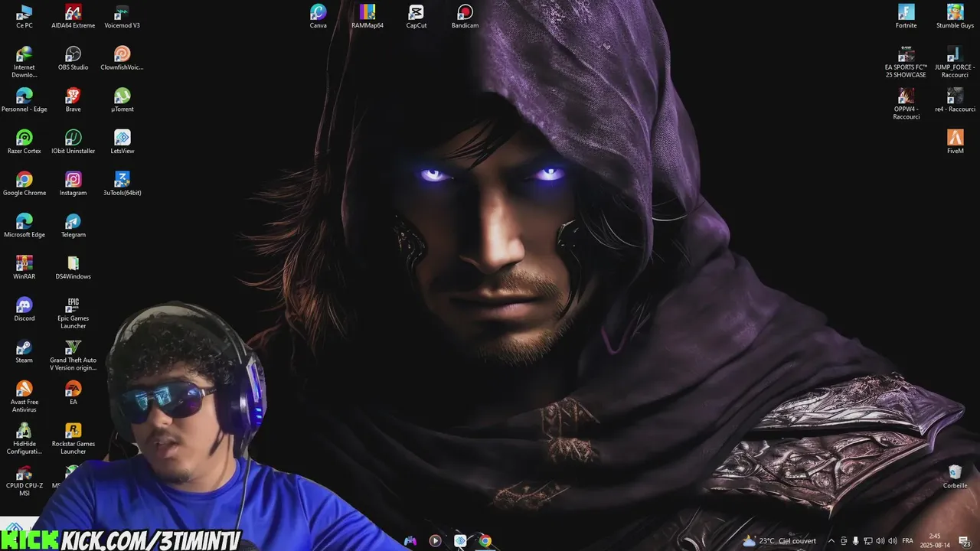Select Google Chrome desktop icon

coord(24,184)
